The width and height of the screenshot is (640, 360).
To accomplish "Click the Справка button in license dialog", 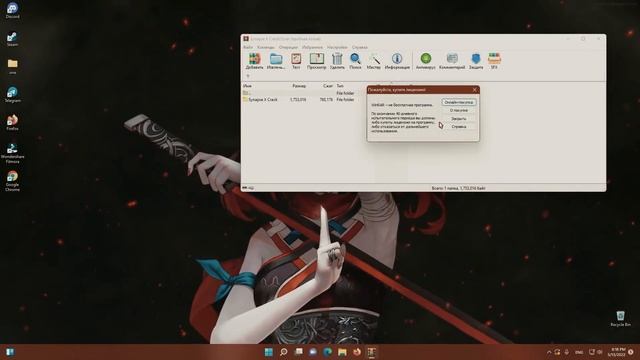I will pos(458,127).
